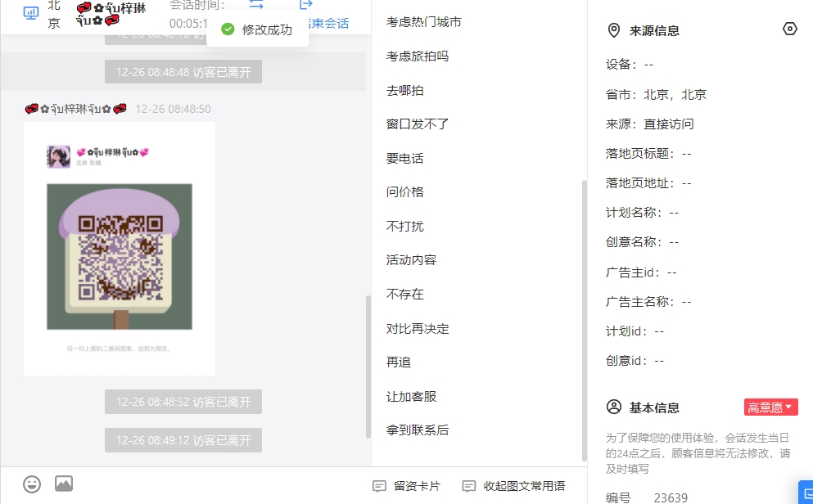
Task: Click the send image icon
Action: click(64, 484)
